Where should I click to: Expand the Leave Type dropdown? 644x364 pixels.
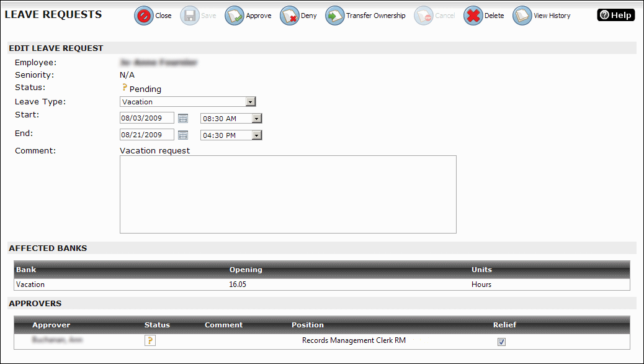[250, 102]
